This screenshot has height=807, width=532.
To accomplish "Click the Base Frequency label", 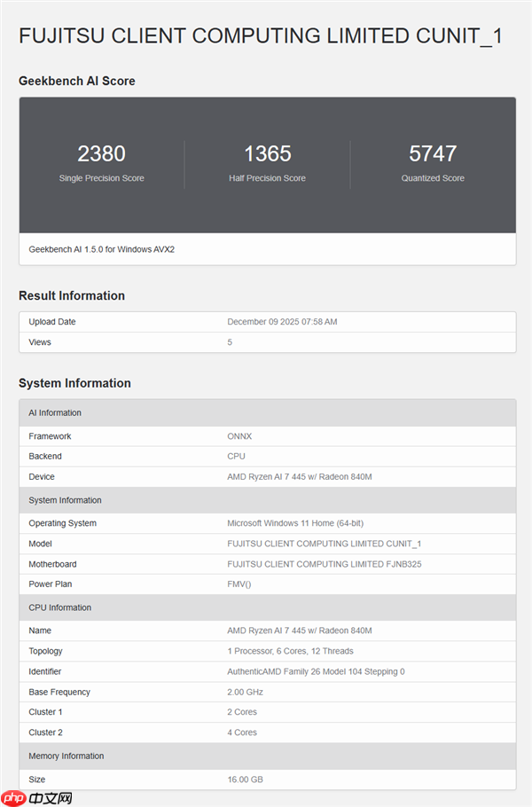I will point(59,693).
